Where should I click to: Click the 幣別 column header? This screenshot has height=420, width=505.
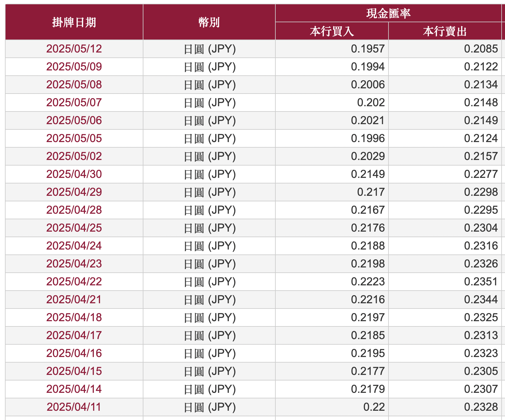209,22
